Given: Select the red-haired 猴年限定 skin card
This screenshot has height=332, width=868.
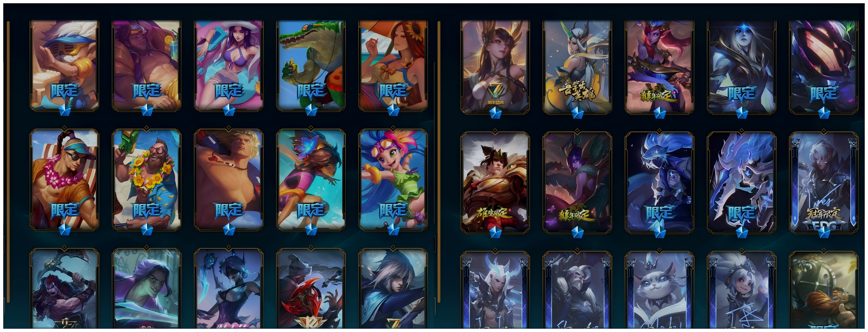Looking at the screenshot, I should point(659,67).
